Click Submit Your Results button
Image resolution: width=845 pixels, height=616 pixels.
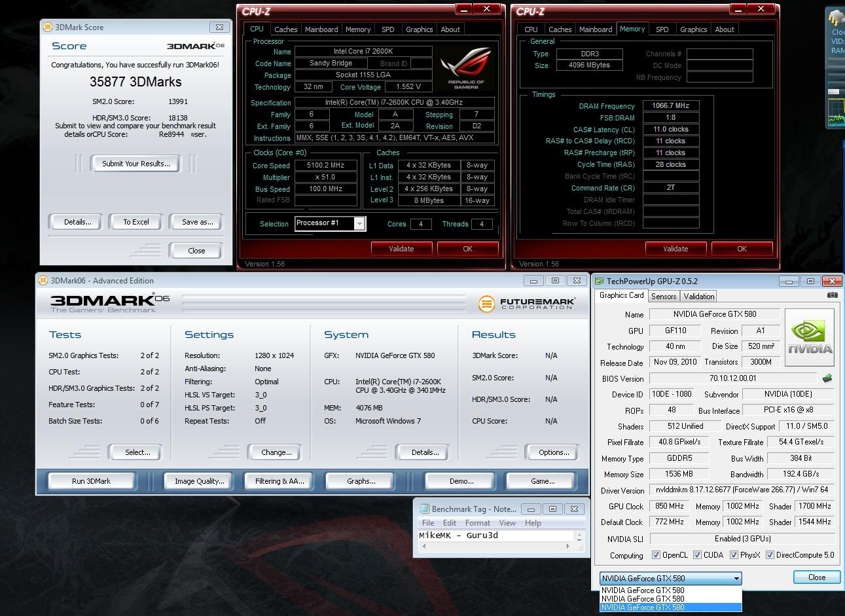click(x=136, y=164)
